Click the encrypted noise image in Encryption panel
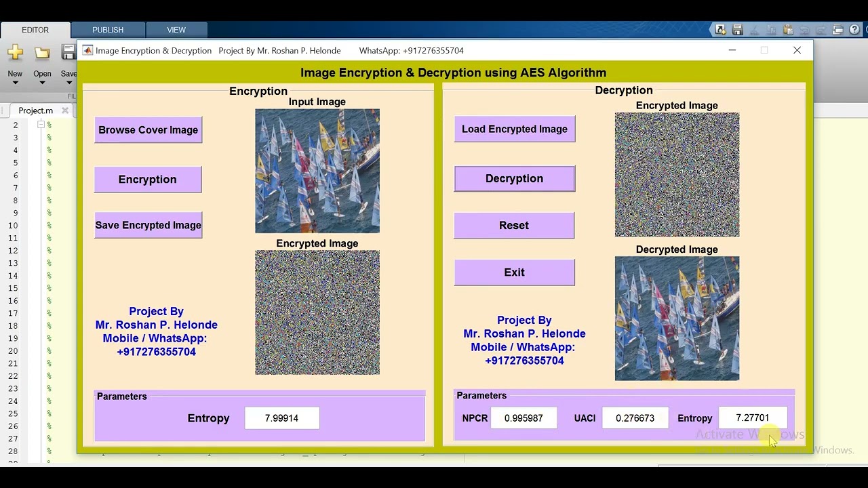 [x=317, y=312]
